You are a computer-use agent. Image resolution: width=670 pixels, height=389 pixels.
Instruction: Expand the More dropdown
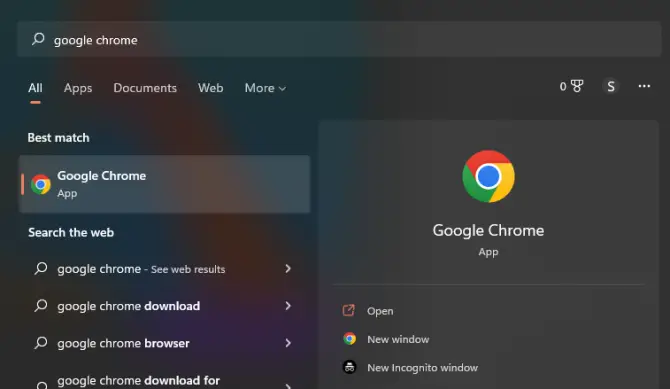[x=265, y=88]
